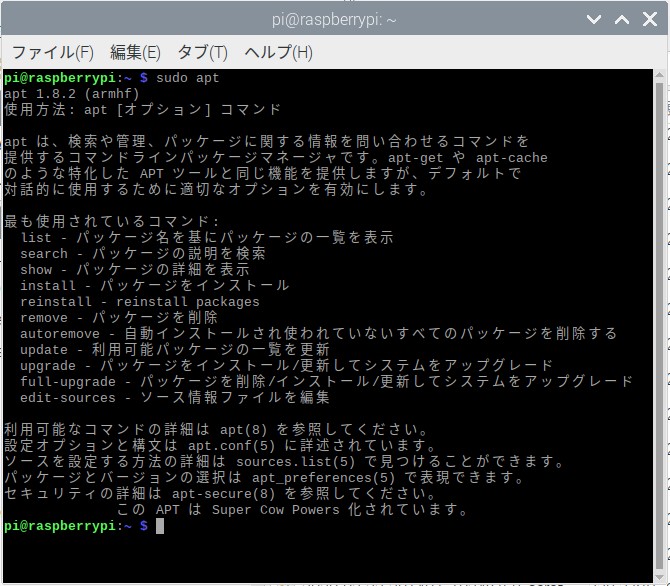Minimize the terminal window

[x=594, y=19]
